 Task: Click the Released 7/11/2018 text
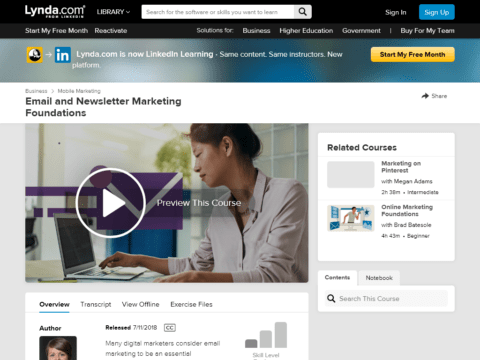pos(131,328)
